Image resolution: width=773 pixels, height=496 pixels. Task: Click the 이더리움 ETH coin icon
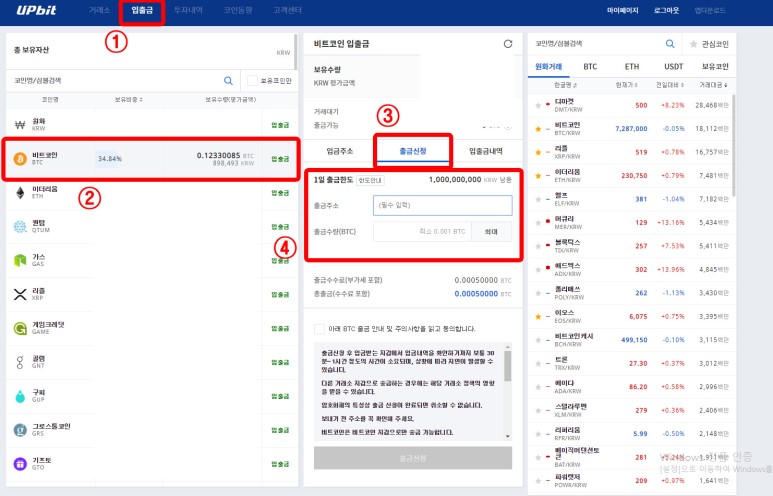pyautogui.click(x=20, y=193)
